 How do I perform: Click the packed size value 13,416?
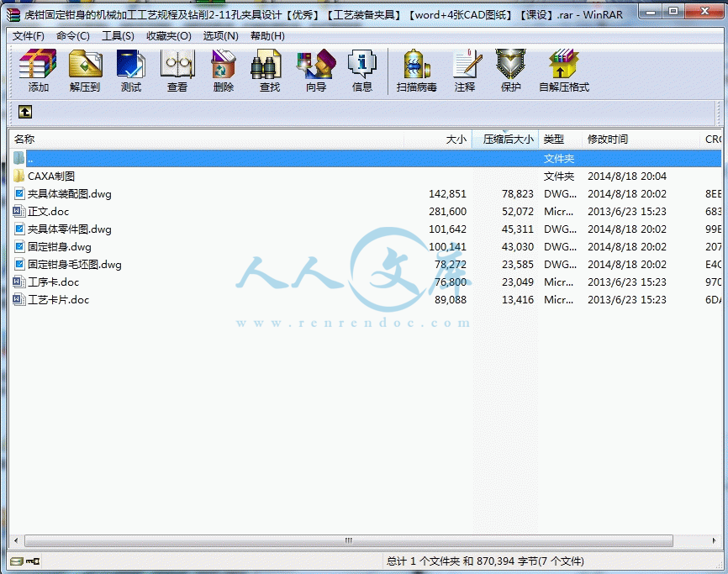tap(518, 299)
